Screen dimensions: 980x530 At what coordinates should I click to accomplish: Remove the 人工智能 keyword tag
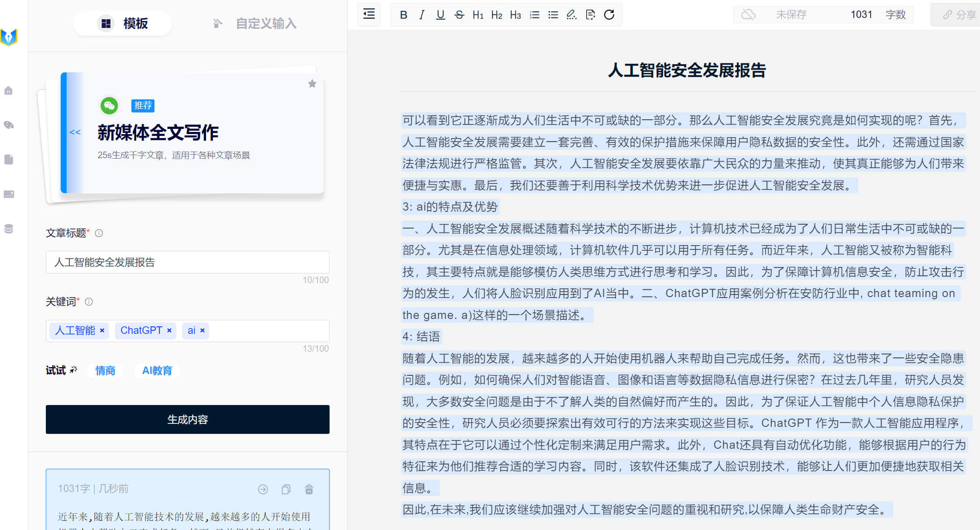coord(102,330)
